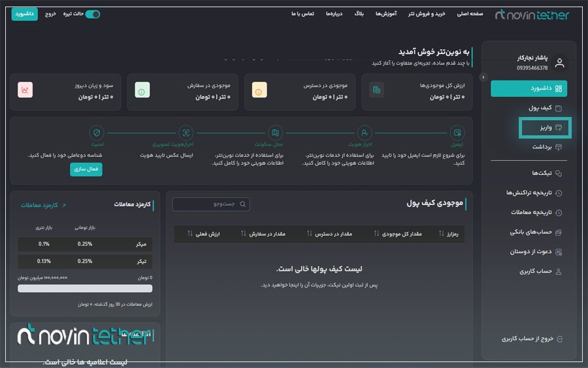Open the آموزش‌ها menu item
Screen dimensions: 588x368
coord(386,14)
